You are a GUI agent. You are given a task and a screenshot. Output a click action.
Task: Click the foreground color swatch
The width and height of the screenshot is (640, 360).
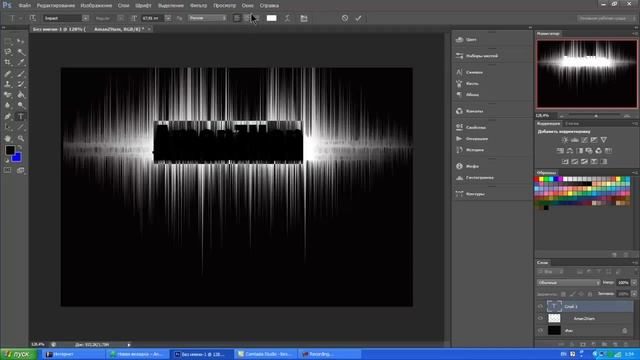click(x=10, y=150)
